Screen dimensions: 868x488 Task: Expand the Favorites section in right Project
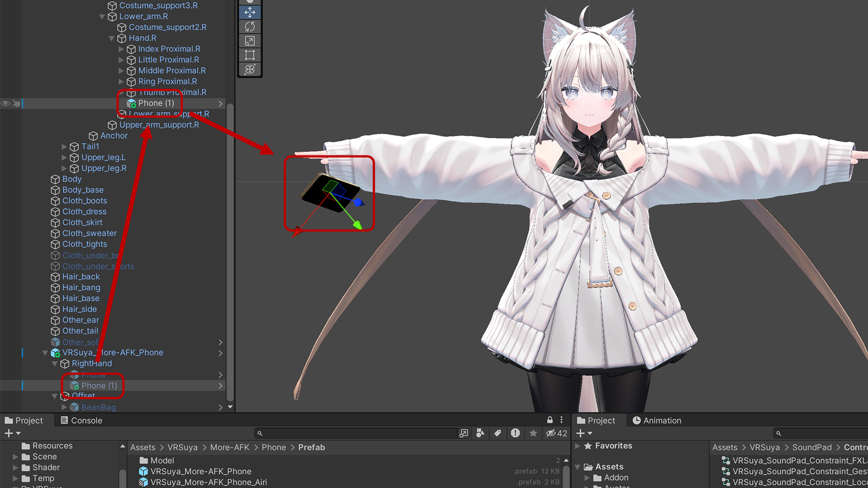(x=578, y=446)
